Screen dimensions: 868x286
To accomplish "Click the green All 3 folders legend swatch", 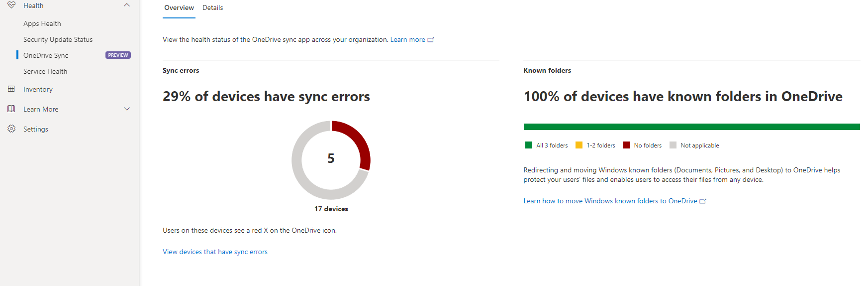I will (x=529, y=145).
